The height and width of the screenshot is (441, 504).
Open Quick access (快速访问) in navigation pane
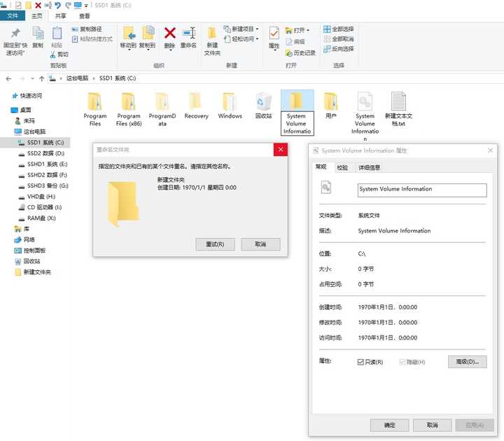27,96
